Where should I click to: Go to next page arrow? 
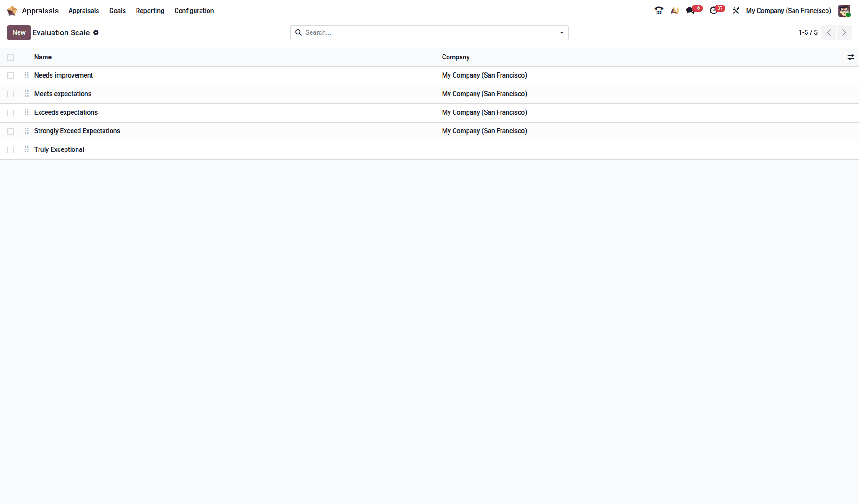pos(844,32)
